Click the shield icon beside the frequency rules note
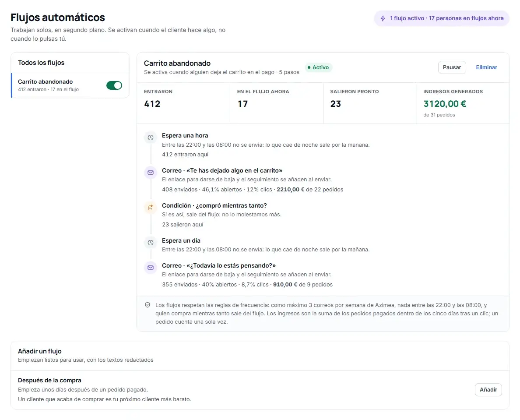The image size is (520, 420). (x=148, y=305)
